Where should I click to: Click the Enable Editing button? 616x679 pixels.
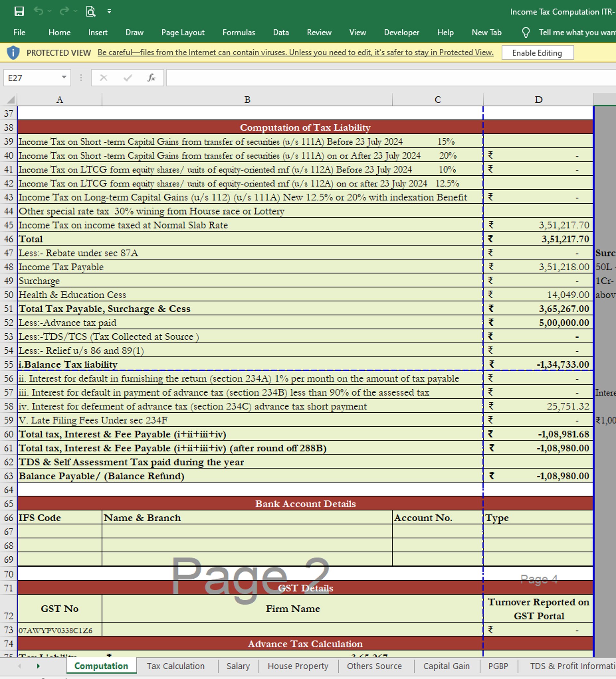(x=537, y=53)
